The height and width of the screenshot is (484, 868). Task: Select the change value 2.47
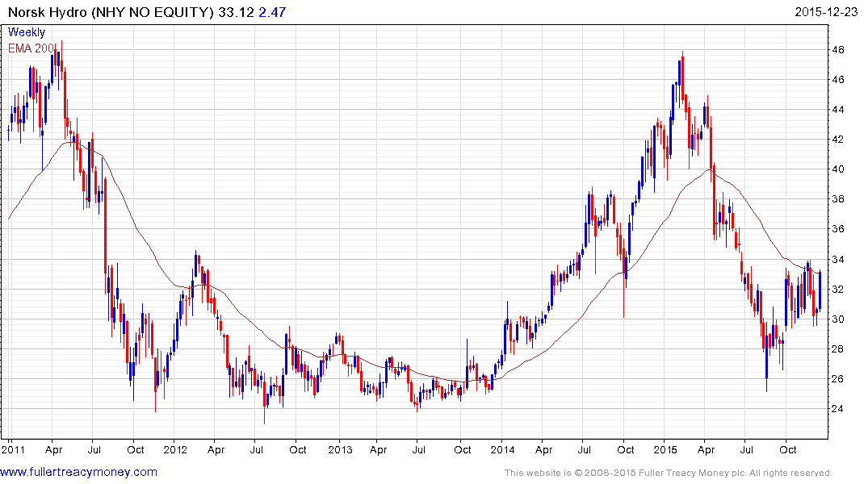point(272,12)
